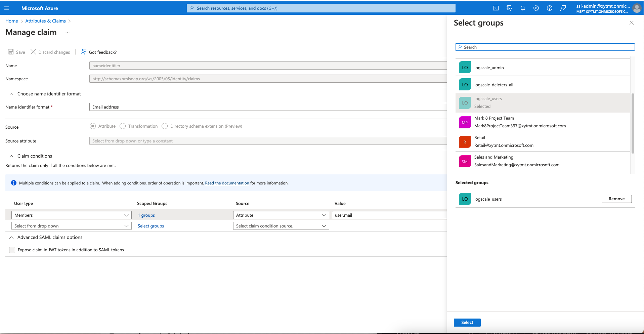Navigate to Attributes & Claims breadcrumb
The width and height of the screenshot is (644, 334).
click(45, 21)
